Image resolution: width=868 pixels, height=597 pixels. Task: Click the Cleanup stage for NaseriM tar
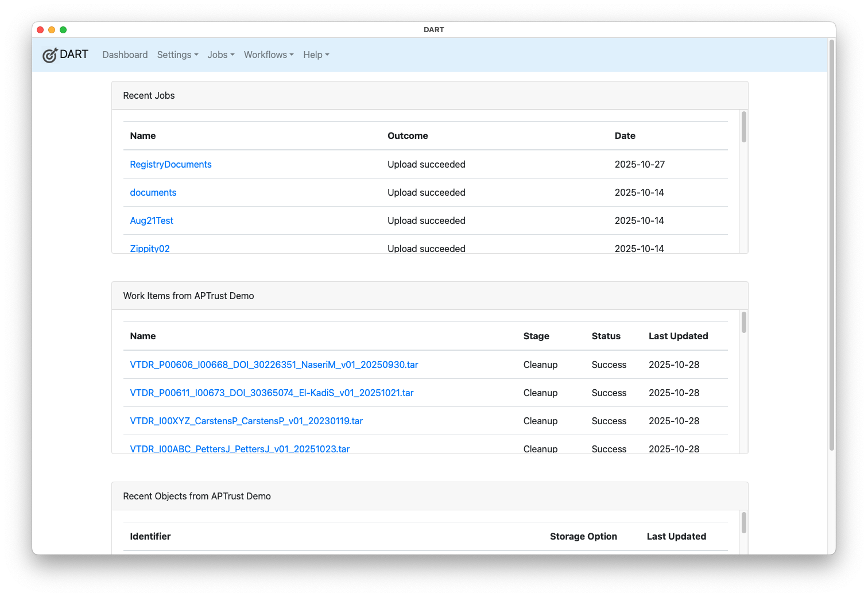540,365
